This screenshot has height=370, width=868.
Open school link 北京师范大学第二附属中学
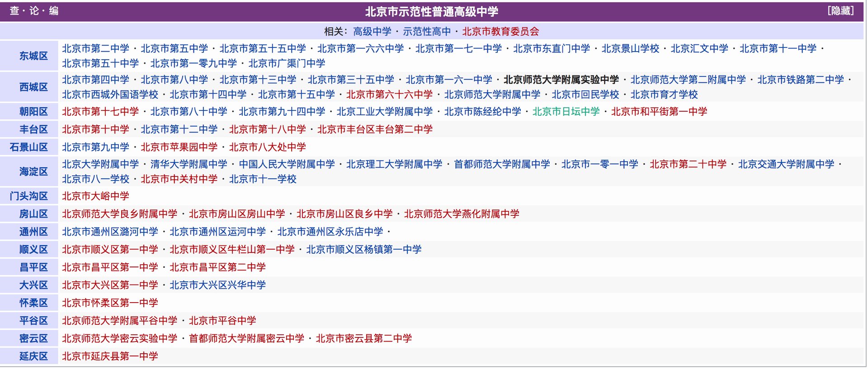(688, 80)
